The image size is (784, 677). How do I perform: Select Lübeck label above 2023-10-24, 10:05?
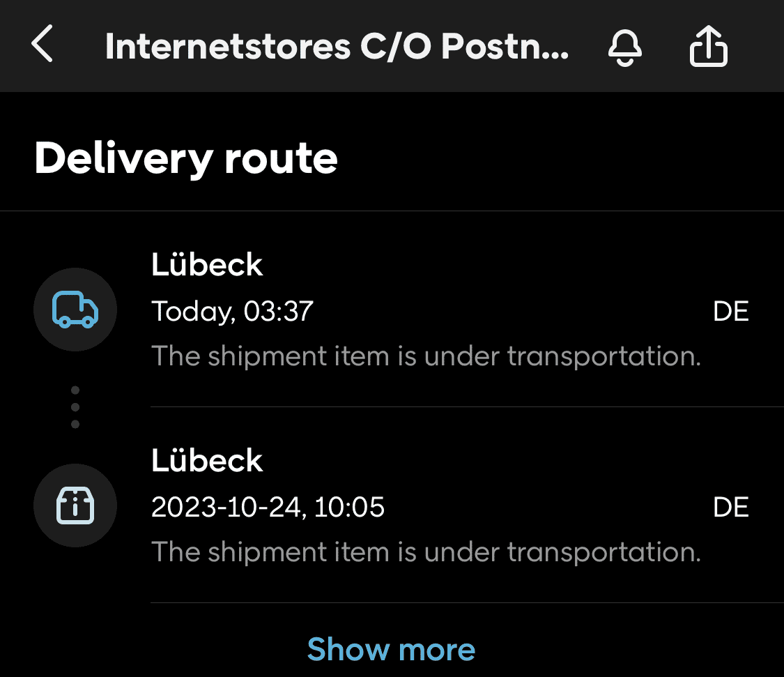207,461
